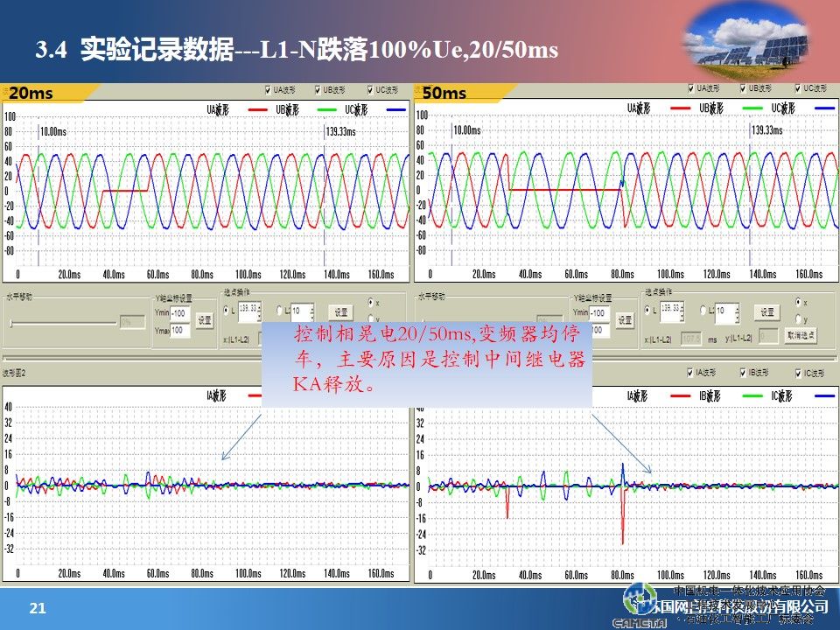
Task: Click red UA legend line in 50ms chart
Action: 681,108
